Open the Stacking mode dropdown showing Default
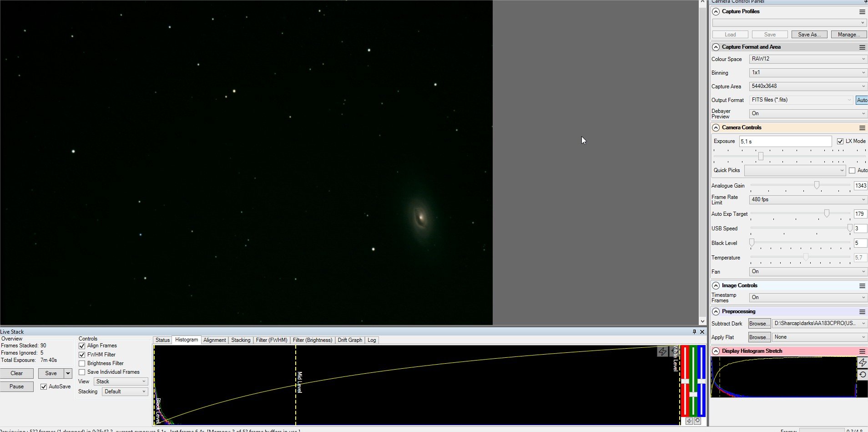The width and height of the screenshot is (868, 432). click(x=125, y=392)
